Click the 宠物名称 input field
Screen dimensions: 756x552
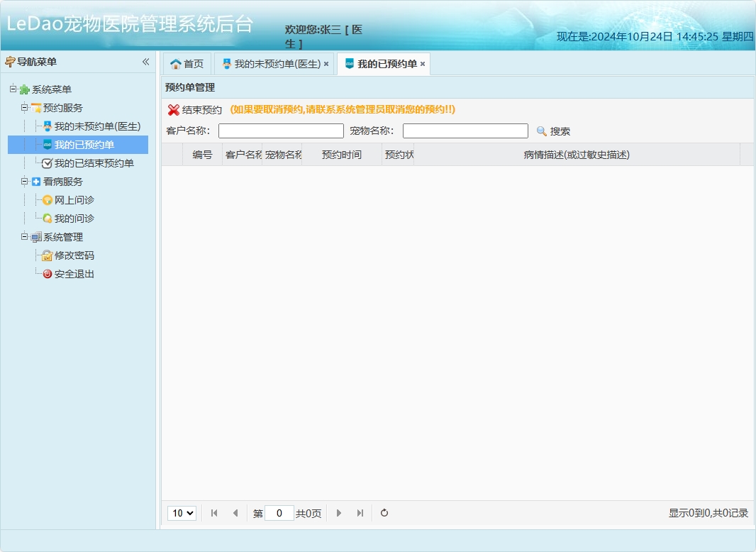pos(465,131)
